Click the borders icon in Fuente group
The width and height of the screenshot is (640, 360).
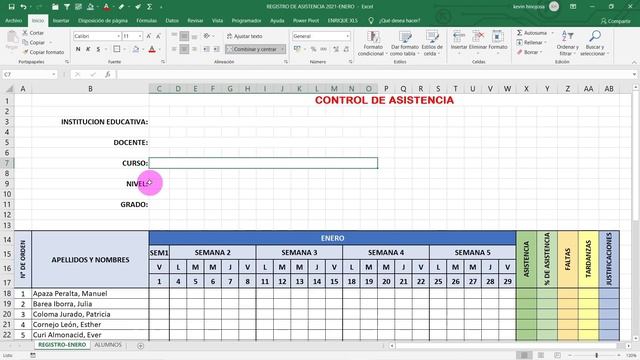click(117, 49)
